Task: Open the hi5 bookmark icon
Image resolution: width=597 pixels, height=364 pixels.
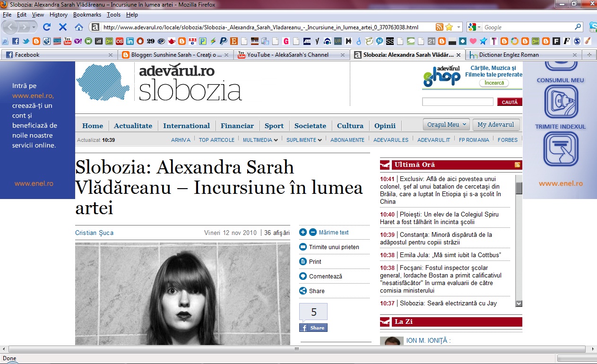Action: click(x=380, y=41)
